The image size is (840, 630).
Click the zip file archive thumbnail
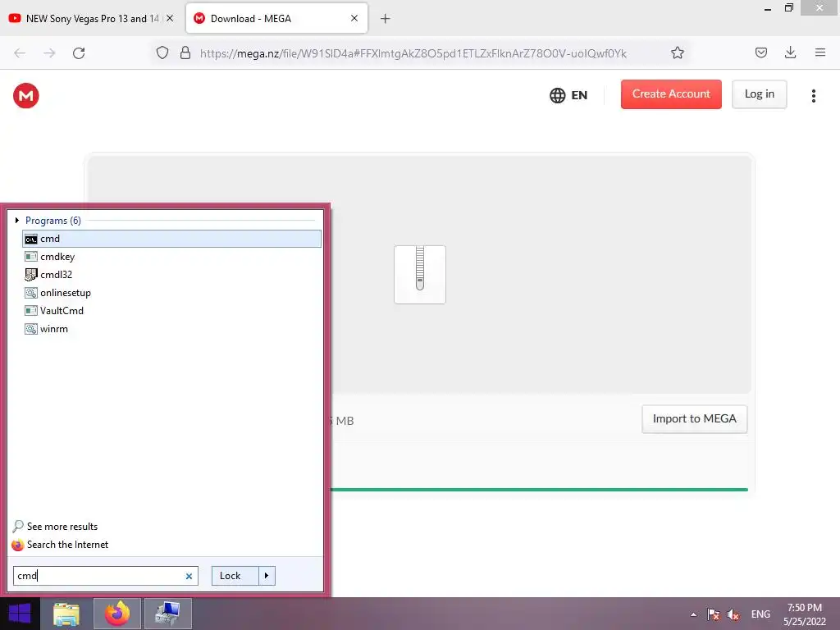(419, 274)
